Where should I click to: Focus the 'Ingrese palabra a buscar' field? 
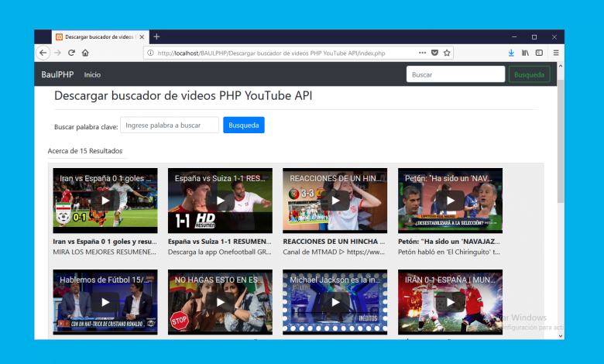(170, 125)
